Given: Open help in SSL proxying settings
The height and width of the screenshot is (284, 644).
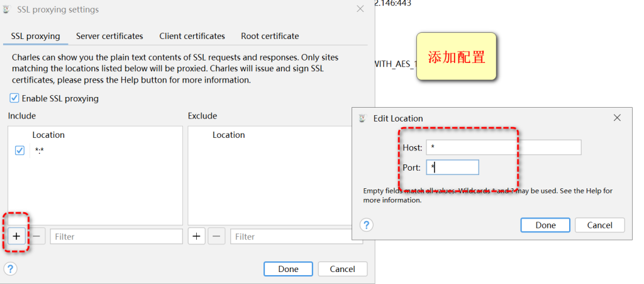Looking at the screenshot, I should [10, 269].
